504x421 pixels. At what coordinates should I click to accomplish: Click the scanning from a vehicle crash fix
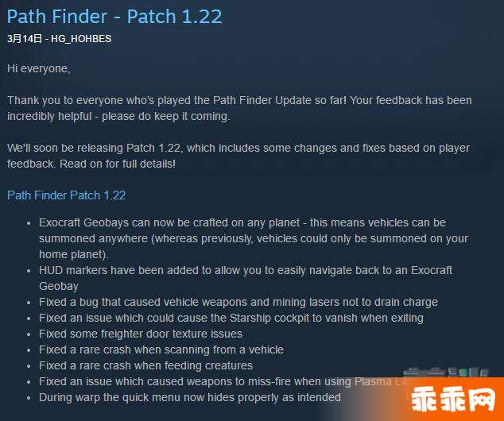click(x=161, y=350)
